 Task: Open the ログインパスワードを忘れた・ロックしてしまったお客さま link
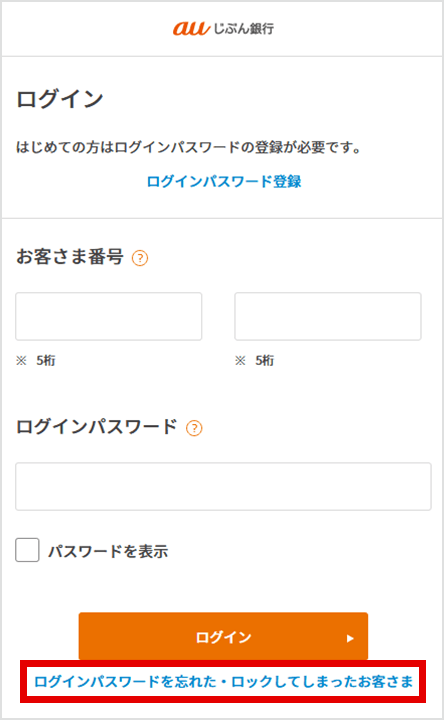pyautogui.click(x=224, y=681)
